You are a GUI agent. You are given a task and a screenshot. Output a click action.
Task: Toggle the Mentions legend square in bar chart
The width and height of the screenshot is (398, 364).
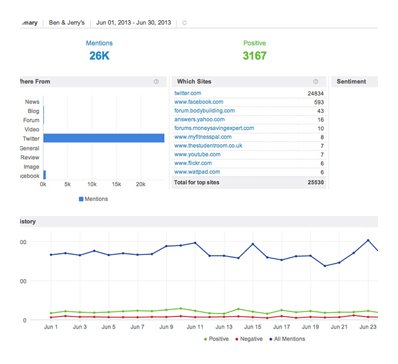[81, 199]
